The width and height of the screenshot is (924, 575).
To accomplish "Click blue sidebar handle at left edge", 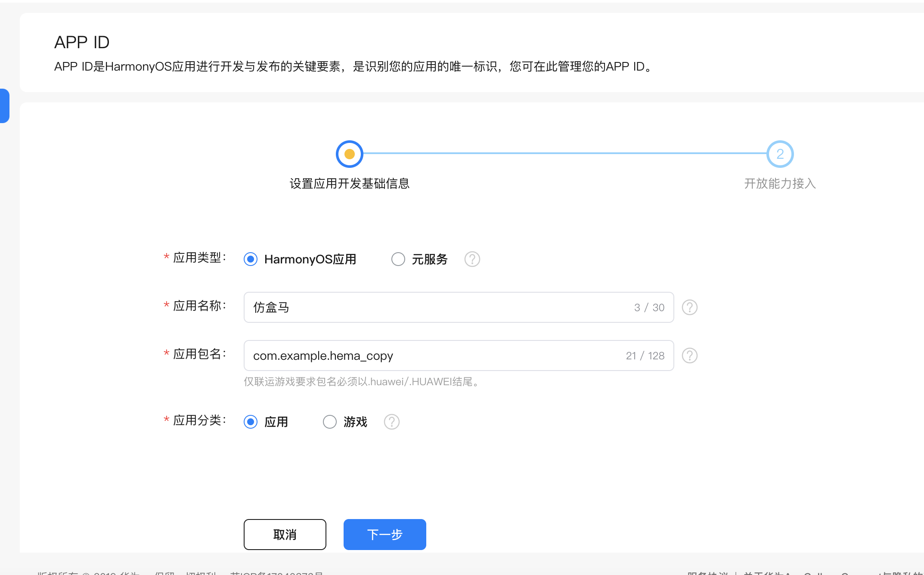I will [4, 106].
